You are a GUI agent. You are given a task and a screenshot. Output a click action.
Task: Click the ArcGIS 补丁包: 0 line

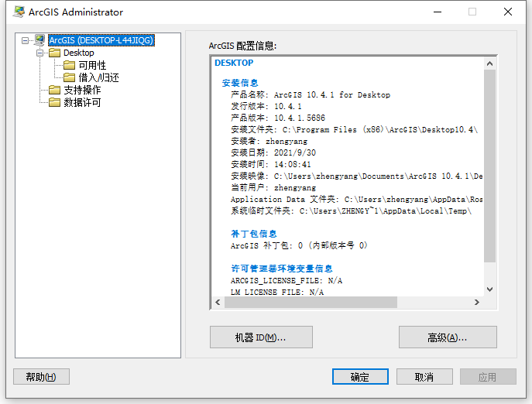tap(299, 245)
